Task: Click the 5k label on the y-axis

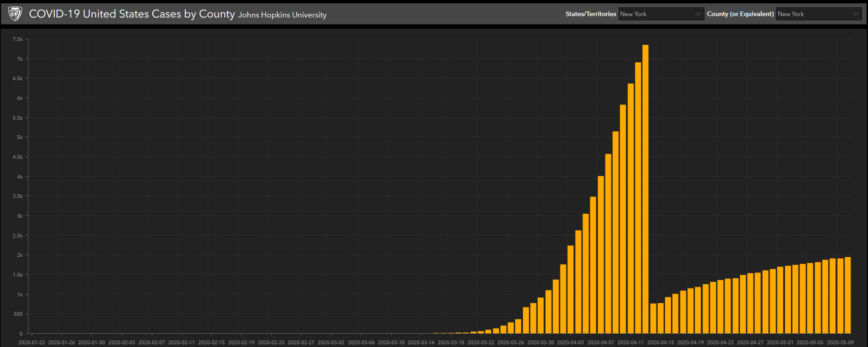Action: point(19,138)
